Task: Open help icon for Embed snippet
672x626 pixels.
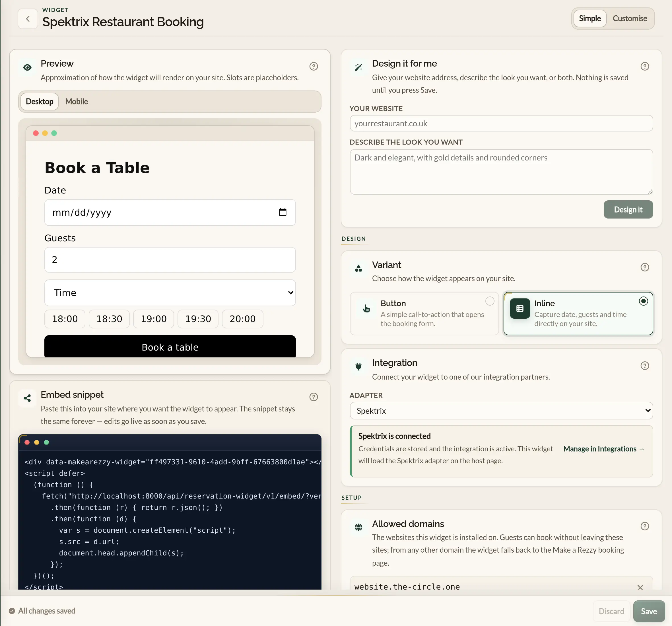Action: point(313,397)
